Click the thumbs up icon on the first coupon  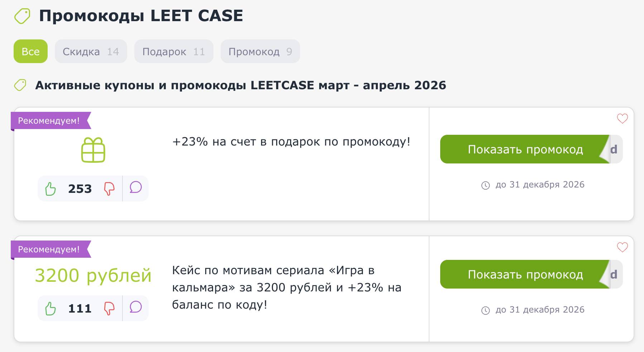pyautogui.click(x=51, y=188)
